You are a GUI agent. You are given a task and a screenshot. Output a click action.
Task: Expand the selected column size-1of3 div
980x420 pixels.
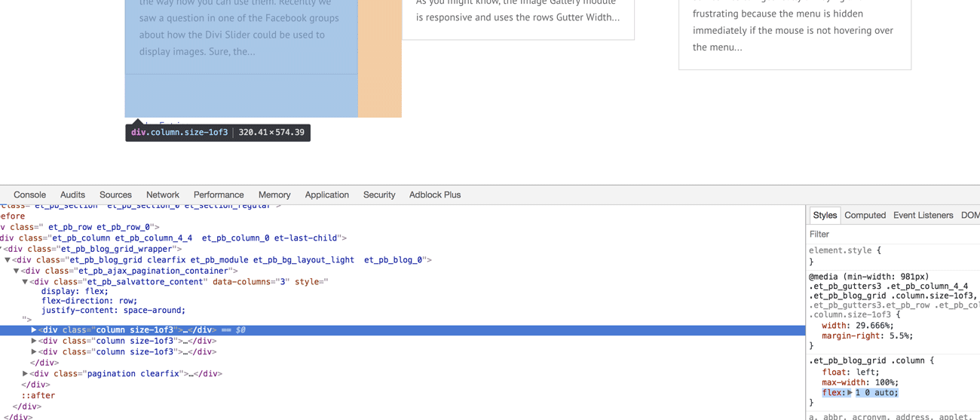34,330
